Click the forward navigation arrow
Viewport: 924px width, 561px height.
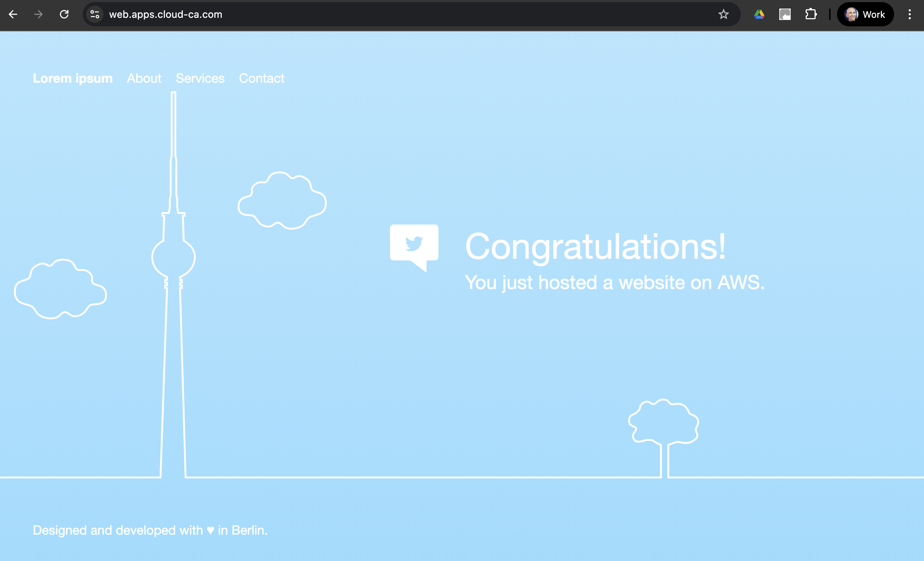click(38, 14)
